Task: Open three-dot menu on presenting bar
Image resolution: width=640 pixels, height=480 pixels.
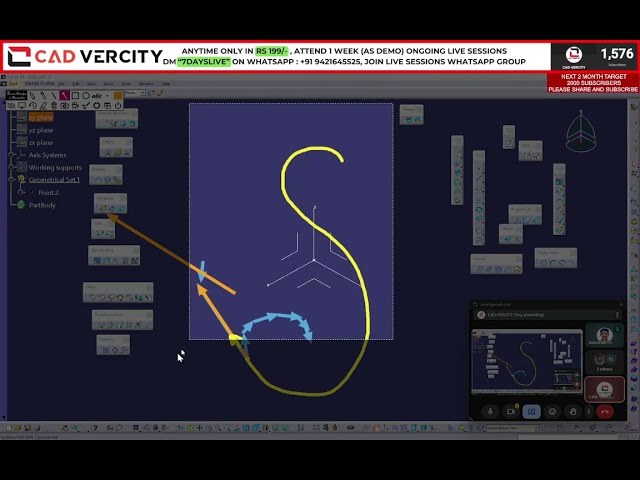Action: pyautogui.click(x=617, y=315)
